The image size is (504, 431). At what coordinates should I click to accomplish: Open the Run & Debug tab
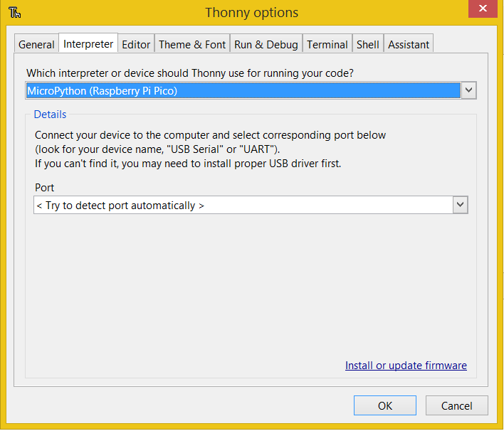pyautogui.click(x=266, y=44)
